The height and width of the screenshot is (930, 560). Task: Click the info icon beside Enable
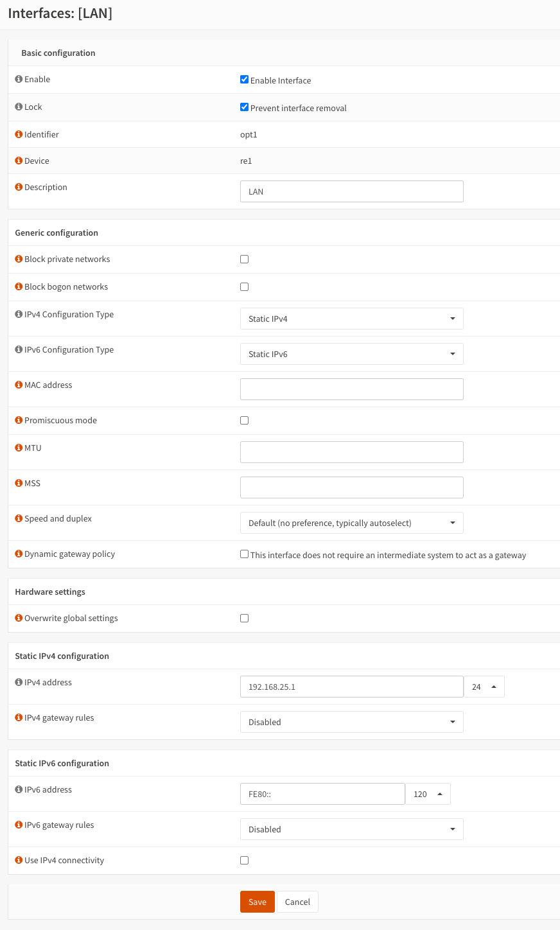click(x=19, y=79)
